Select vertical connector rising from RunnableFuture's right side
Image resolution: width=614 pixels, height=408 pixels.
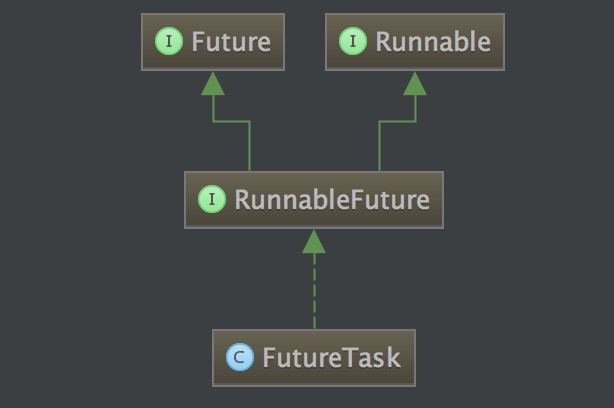[378, 146]
